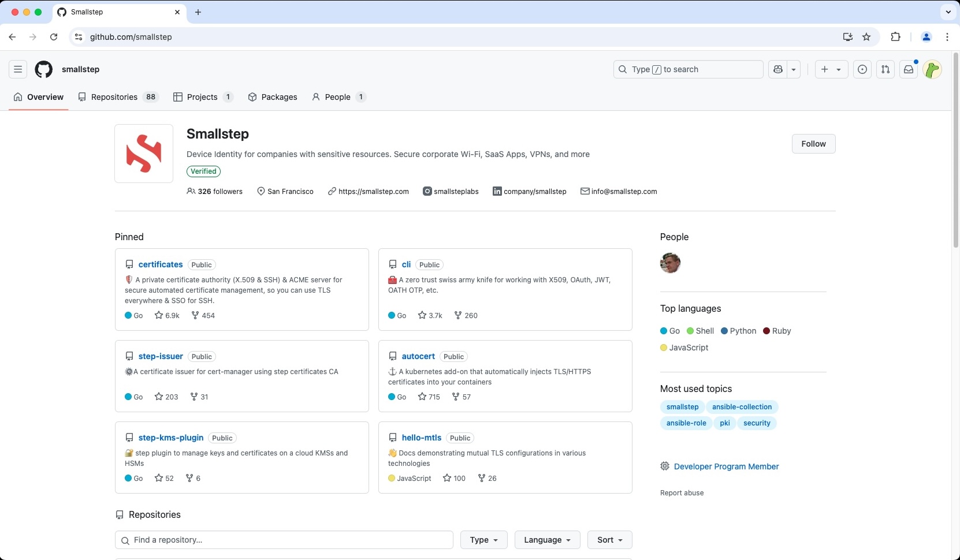Click star count 6.9k on certificates
This screenshot has width=960, height=560.
(x=167, y=315)
